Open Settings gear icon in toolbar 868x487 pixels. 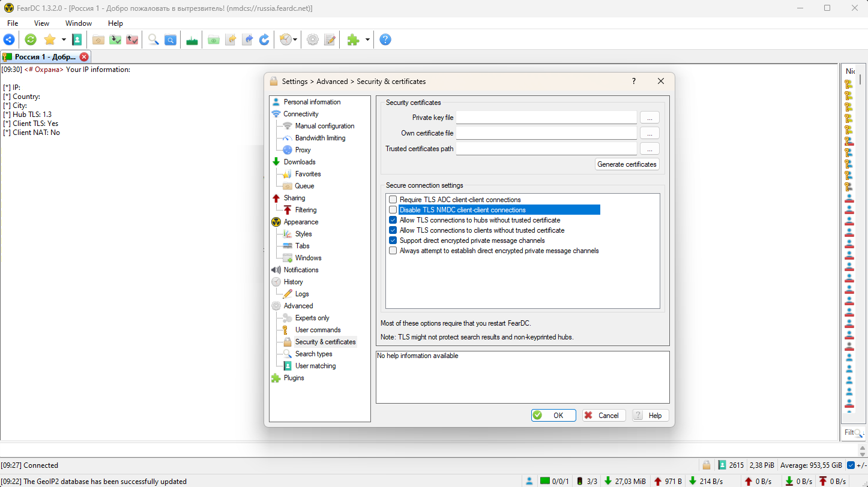pos(313,40)
